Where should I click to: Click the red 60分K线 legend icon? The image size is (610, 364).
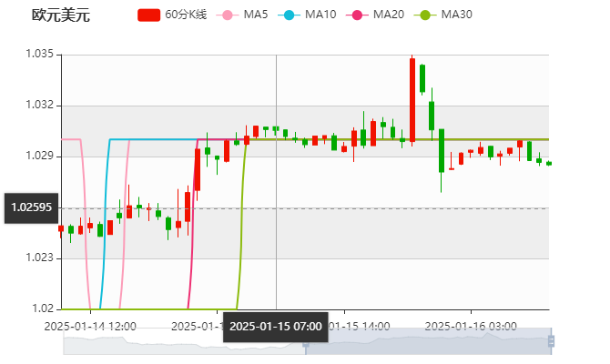(x=149, y=15)
